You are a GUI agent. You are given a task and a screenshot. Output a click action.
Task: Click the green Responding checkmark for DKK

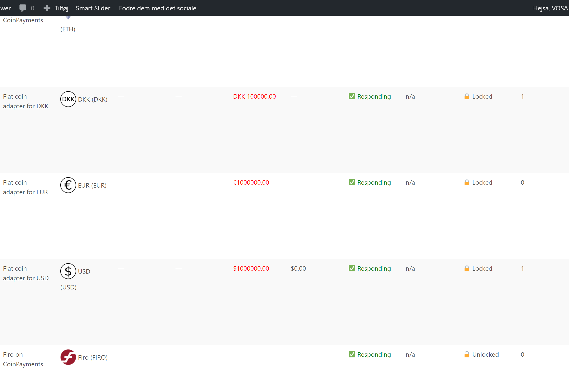(x=352, y=96)
